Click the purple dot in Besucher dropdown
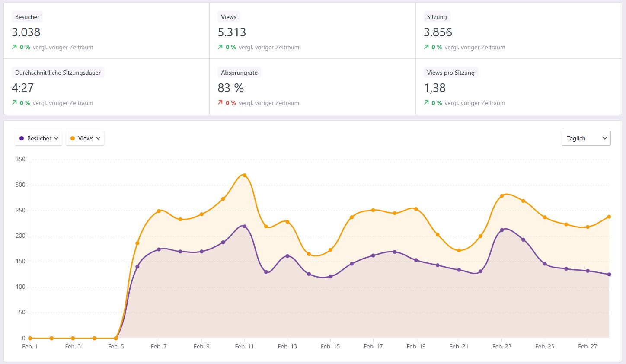Viewport: 626px width, 364px height. [x=22, y=138]
